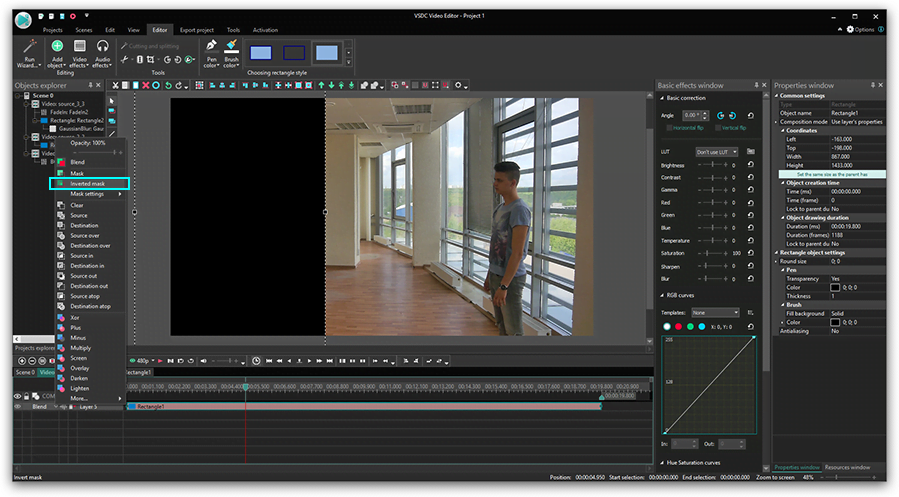Open the Mask settings submenu
Screen dimensions: 899x497
91,194
